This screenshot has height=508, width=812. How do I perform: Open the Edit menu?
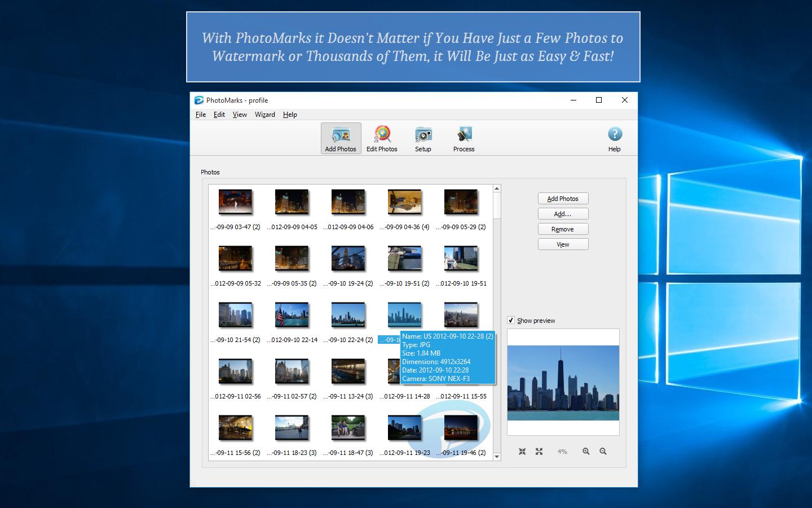pos(219,115)
